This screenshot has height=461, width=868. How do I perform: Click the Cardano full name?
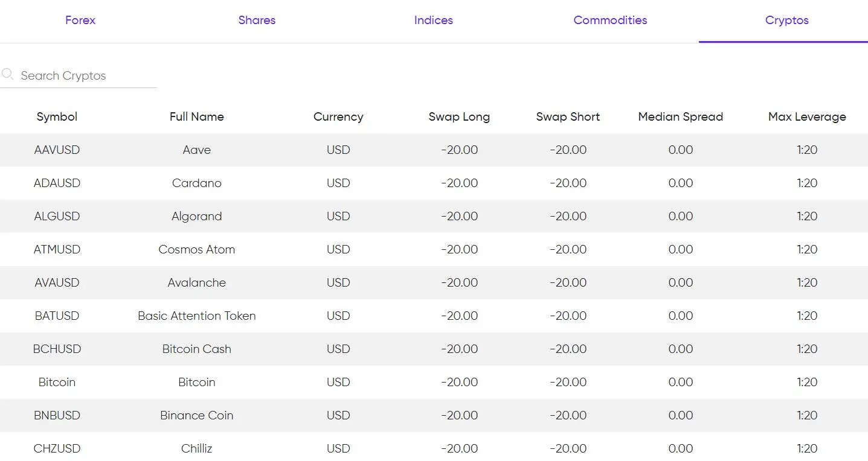click(197, 183)
